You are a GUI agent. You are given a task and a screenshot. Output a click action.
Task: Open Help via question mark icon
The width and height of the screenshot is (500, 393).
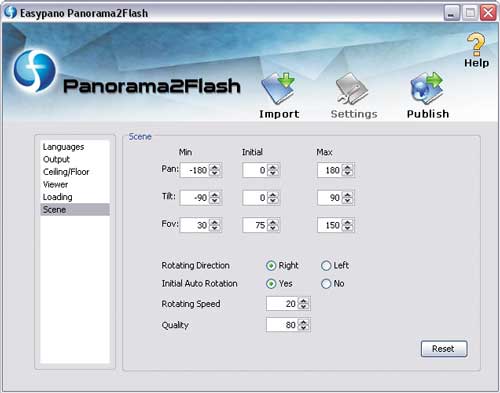[476, 44]
